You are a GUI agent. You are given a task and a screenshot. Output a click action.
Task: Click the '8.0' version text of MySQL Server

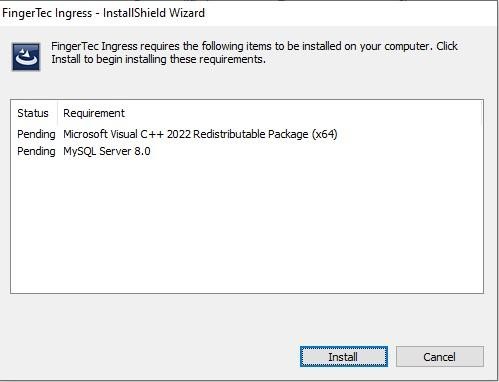tap(142, 151)
